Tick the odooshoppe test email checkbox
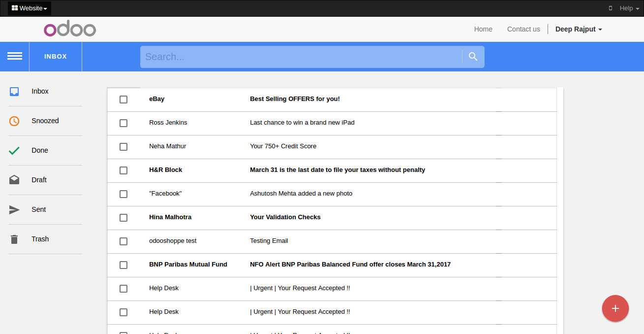Screen dimensions: 644x334 pyautogui.click(x=123, y=241)
